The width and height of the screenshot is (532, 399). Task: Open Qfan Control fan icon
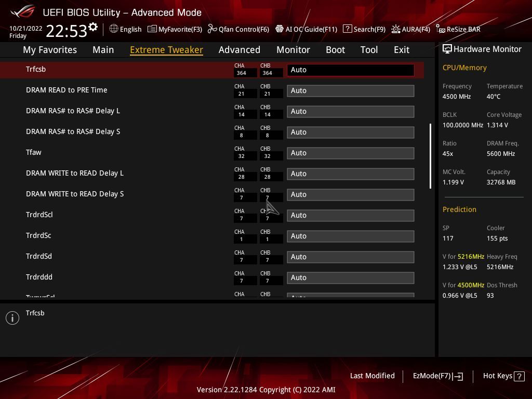coord(212,29)
